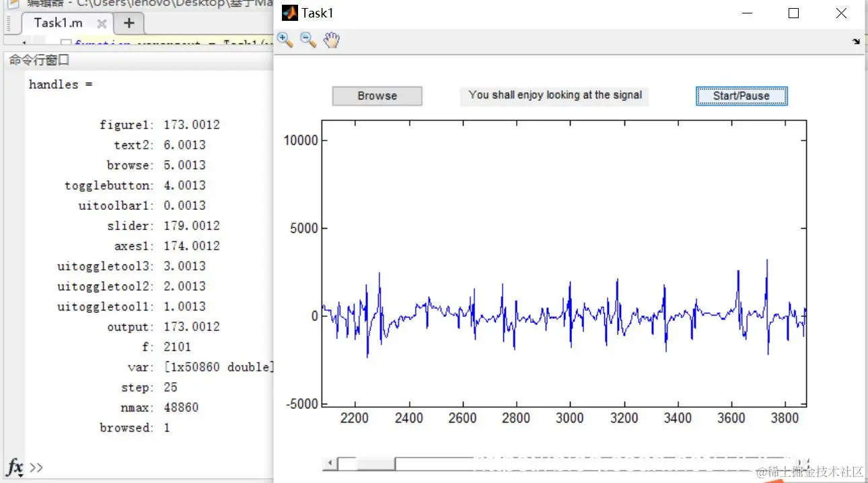Click the 'slider: 179.0012' line
Viewport: 868px width, 483px height.
coord(163,226)
